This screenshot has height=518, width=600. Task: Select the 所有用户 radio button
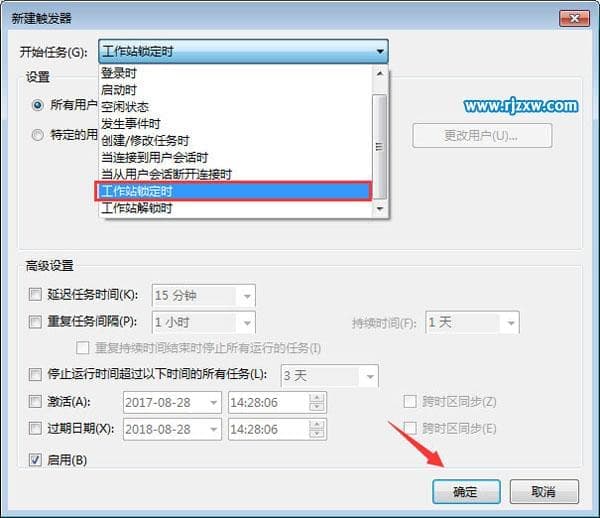pyautogui.click(x=38, y=105)
